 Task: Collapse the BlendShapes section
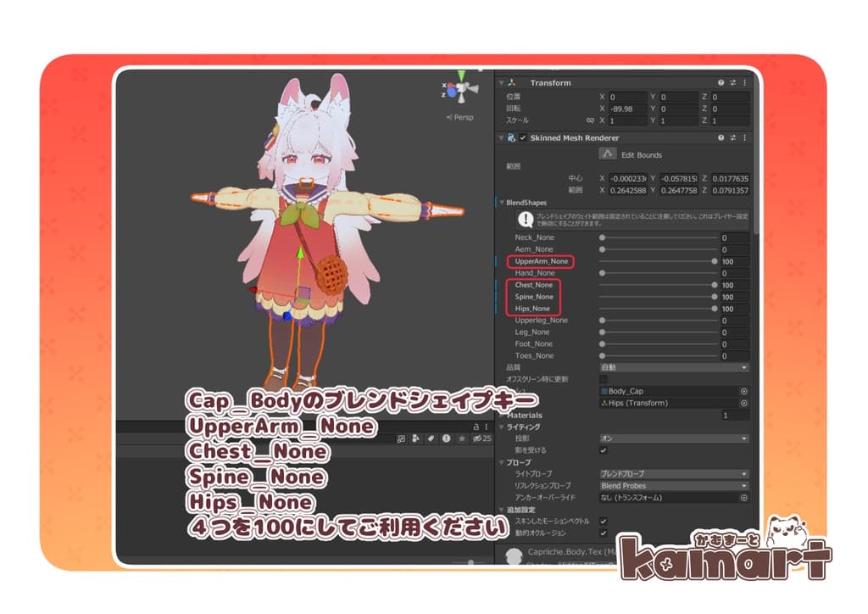click(x=501, y=203)
